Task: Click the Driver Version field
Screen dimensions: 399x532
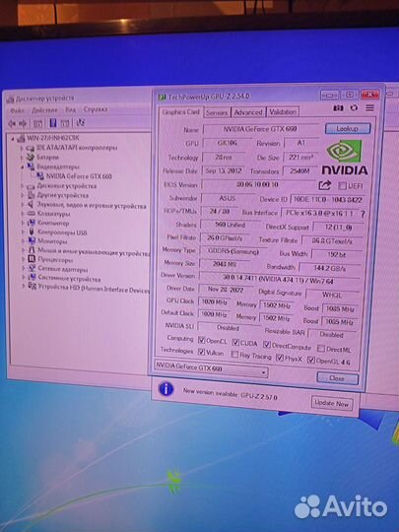Action: click(279, 280)
